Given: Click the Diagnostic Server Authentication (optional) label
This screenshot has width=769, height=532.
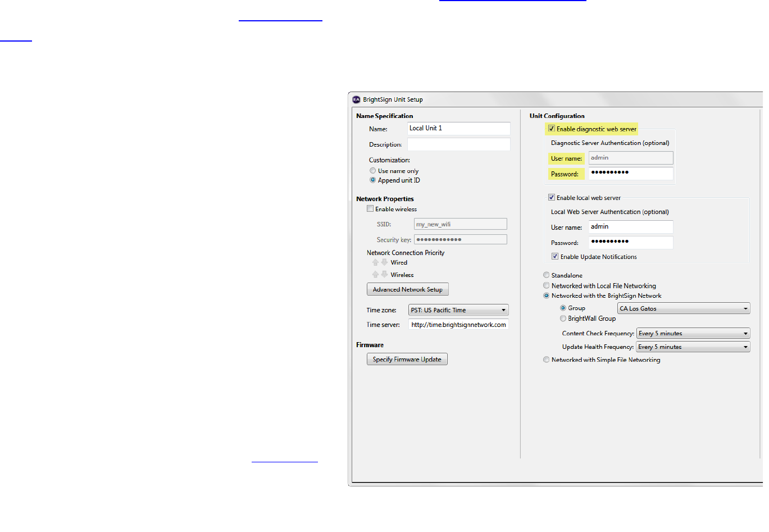Looking at the screenshot, I should pyautogui.click(x=610, y=143).
